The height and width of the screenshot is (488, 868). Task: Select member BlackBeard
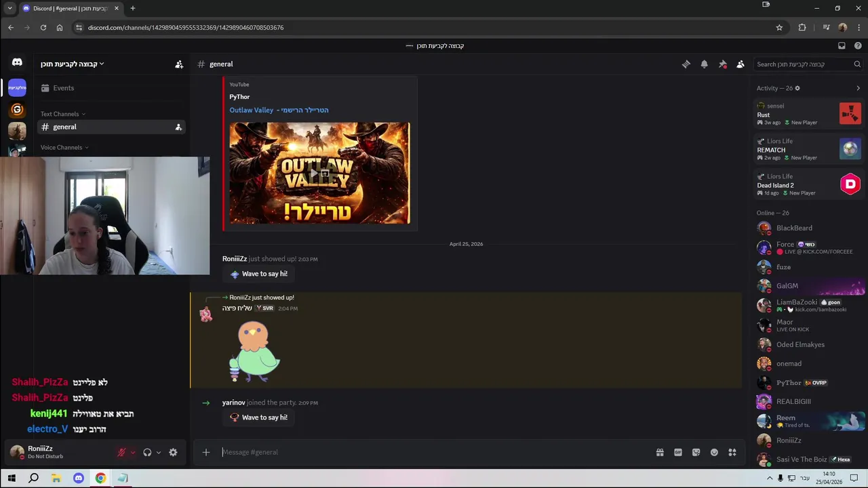click(x=809, y=228)
